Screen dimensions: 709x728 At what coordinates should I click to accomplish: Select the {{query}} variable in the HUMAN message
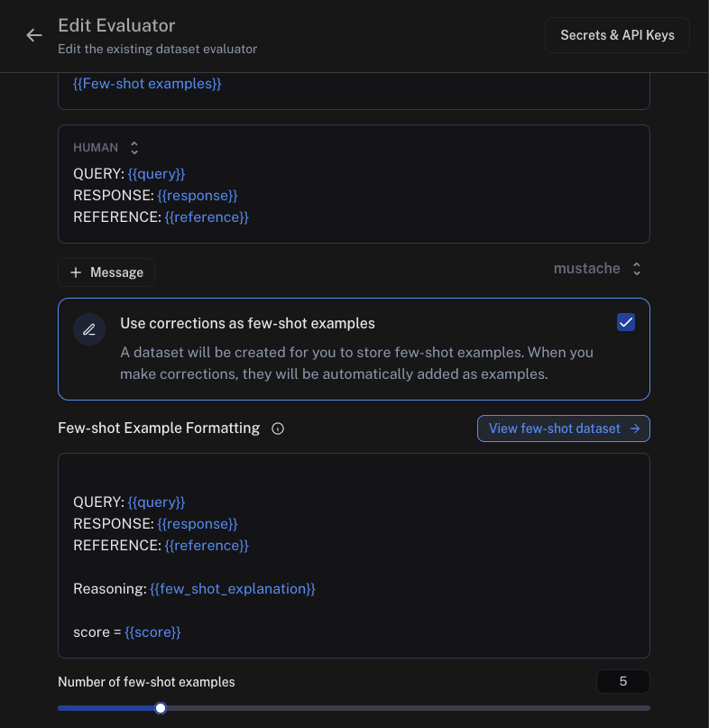coord(156,173)
